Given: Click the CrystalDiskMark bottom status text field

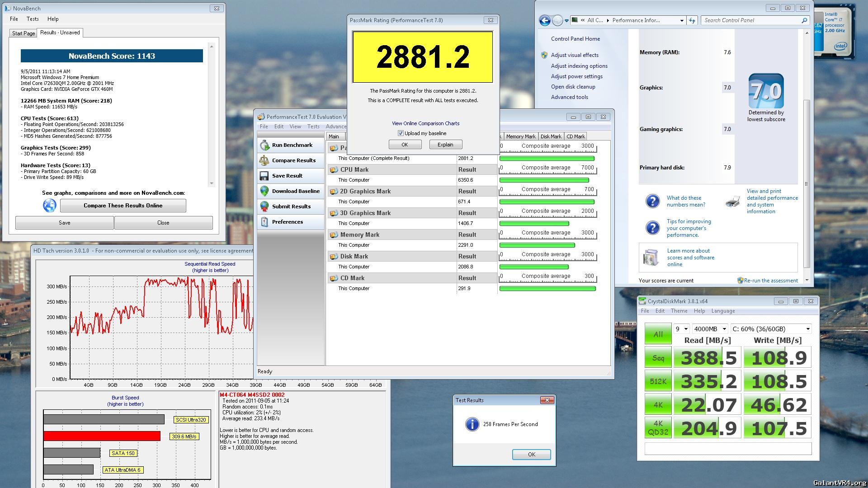Looking at the screenshot, I should [x=728, y=449].
